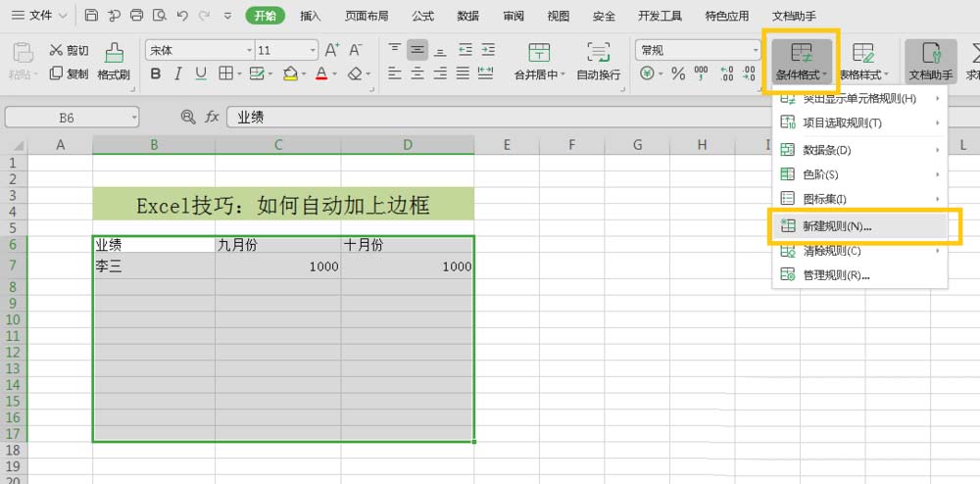
Task: Align cell content to bottom
Action: pos(440,50)
